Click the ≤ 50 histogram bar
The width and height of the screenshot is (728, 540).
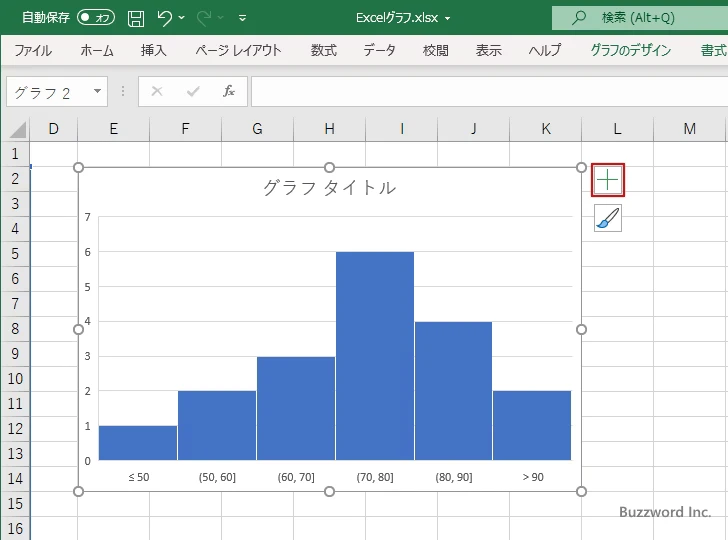138,443
